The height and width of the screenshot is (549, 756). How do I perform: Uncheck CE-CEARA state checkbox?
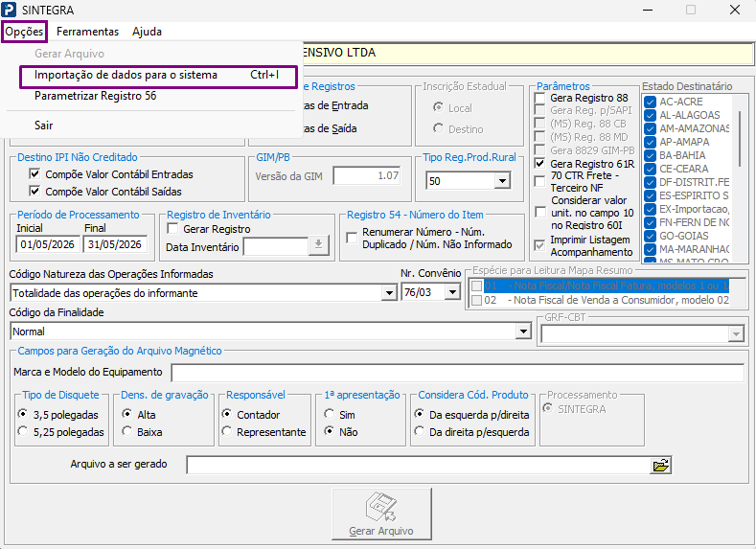coord(650,169)
